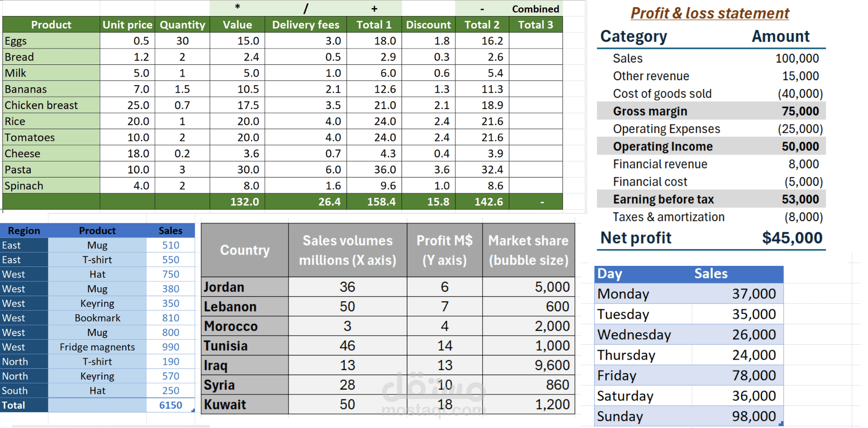Click Morocco sales volume 3

pyautogui.click(x=347, y=326)
